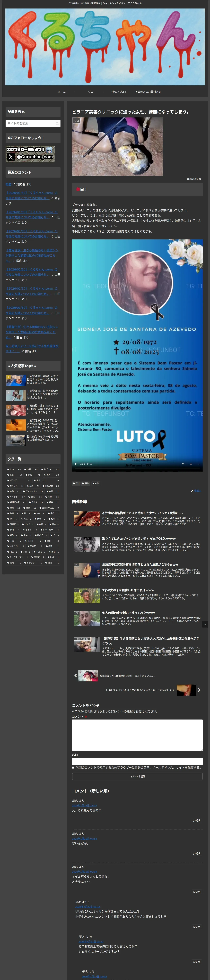Image resolution: width=210 pixels, height=980 pixels.
Task: Open the ★管理人のお墨付き★ navigation item
Action: point(148,92)
